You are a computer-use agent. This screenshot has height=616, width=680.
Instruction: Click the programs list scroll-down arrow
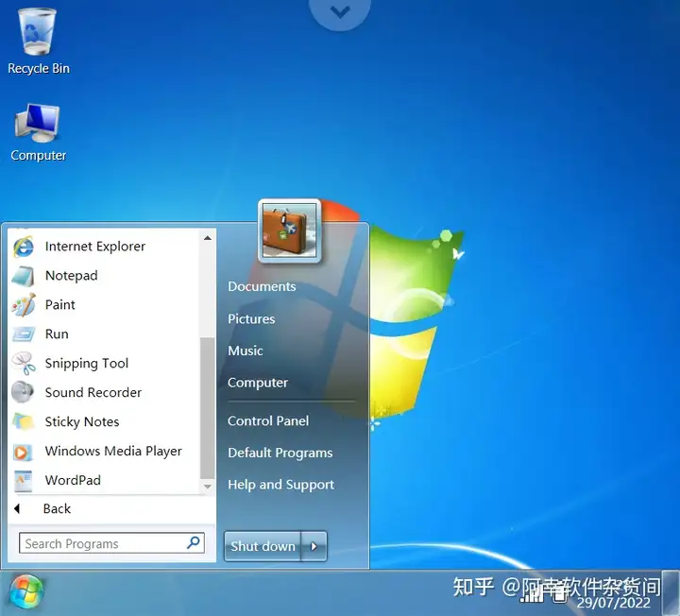click(207, 487)
